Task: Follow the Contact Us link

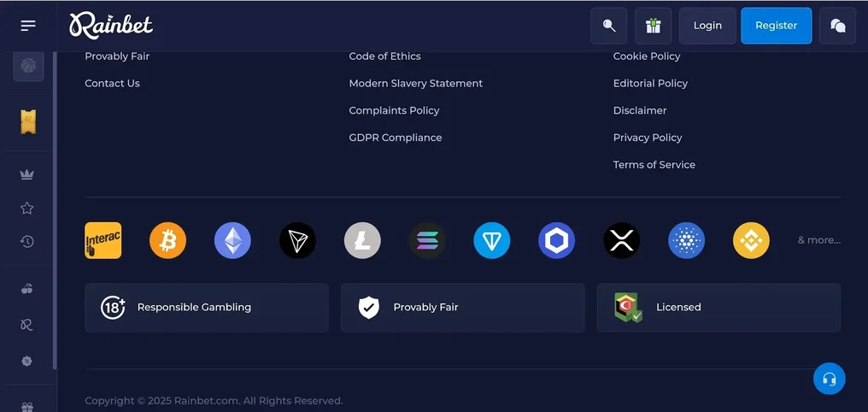Action: [x=112, y=83]
